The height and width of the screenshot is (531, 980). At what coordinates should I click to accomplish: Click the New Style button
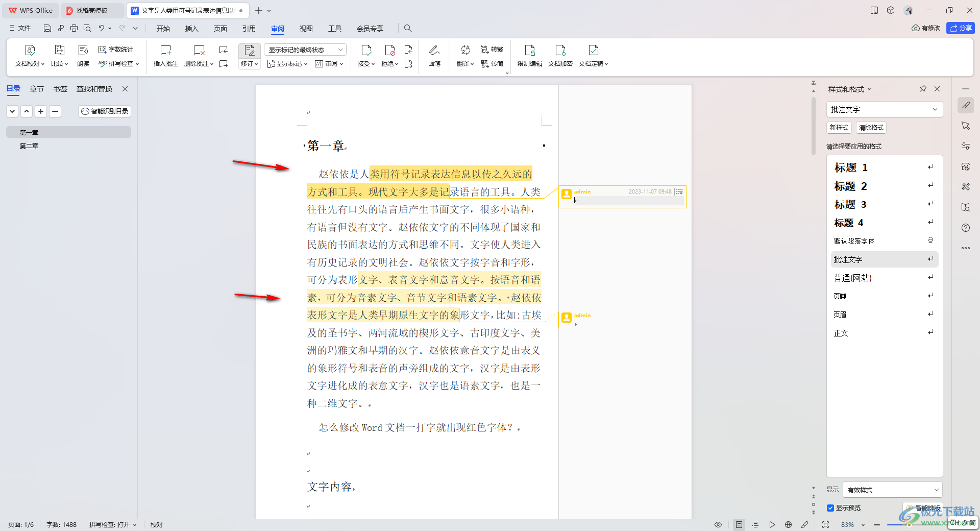pos(839,128)
